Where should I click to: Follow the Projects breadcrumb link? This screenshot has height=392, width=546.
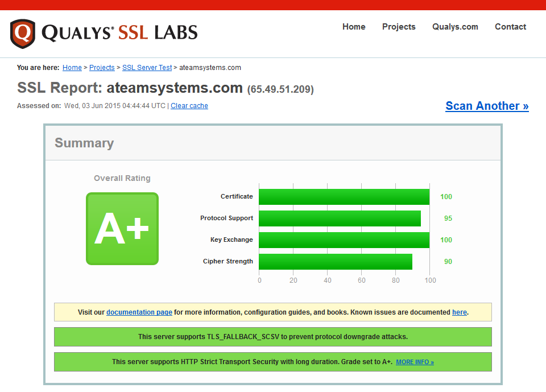pyautogui.click(x=102, y=68)
